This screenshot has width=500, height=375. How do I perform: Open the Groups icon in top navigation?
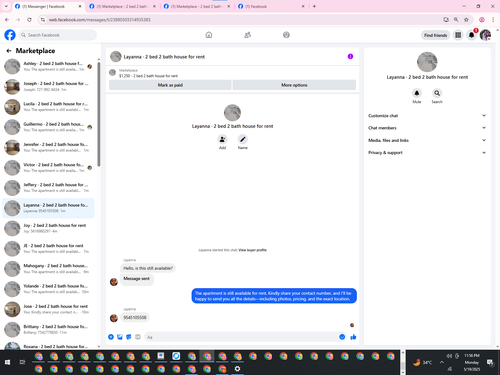tap(286, 35)
